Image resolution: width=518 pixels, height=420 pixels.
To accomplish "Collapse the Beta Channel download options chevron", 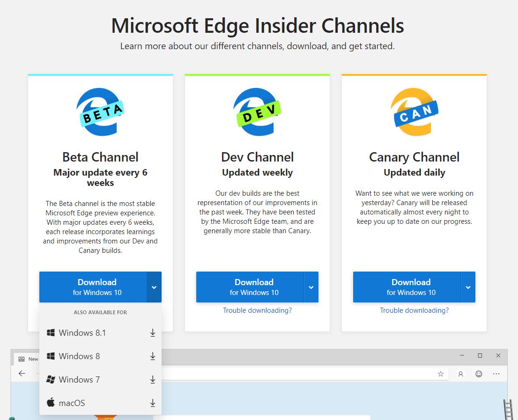I will [x=154, y=287].
